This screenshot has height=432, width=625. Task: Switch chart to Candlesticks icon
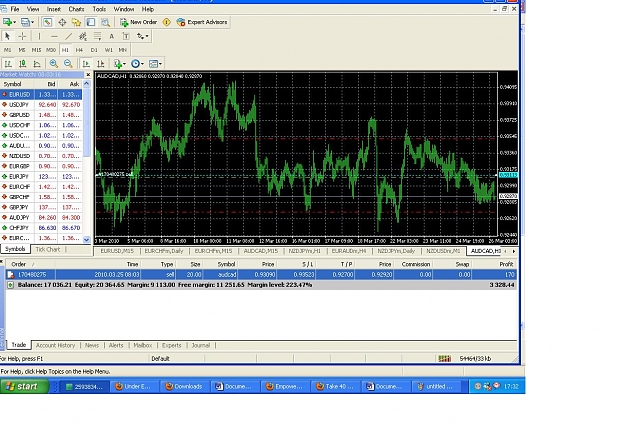23,64
